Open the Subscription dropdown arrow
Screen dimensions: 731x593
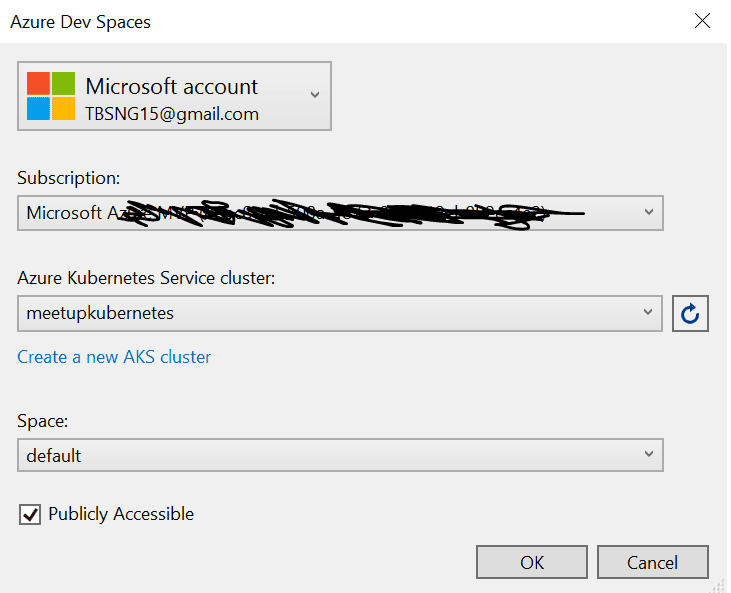[648, 212]
